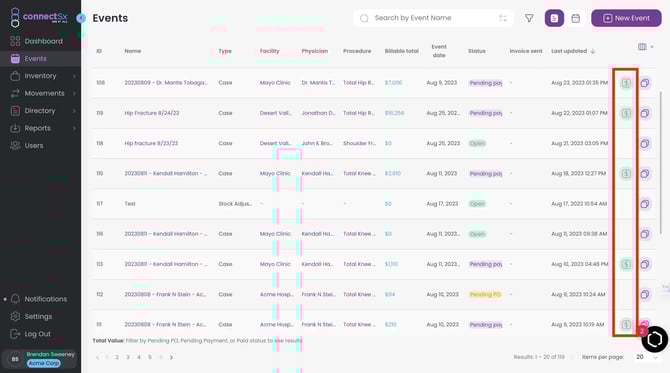The image size is (670, 373).
Task: Collapse the sidebar with arrow button
Action: 81,18
